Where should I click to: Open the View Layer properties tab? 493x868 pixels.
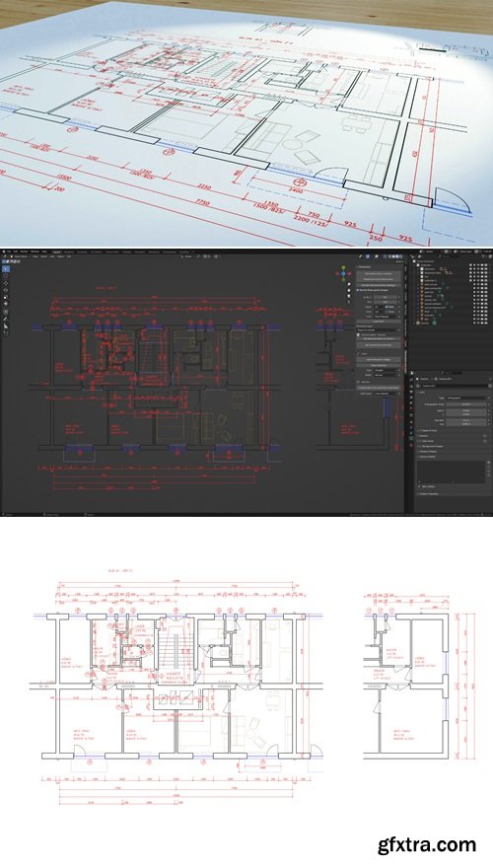(x=412, y=398)
